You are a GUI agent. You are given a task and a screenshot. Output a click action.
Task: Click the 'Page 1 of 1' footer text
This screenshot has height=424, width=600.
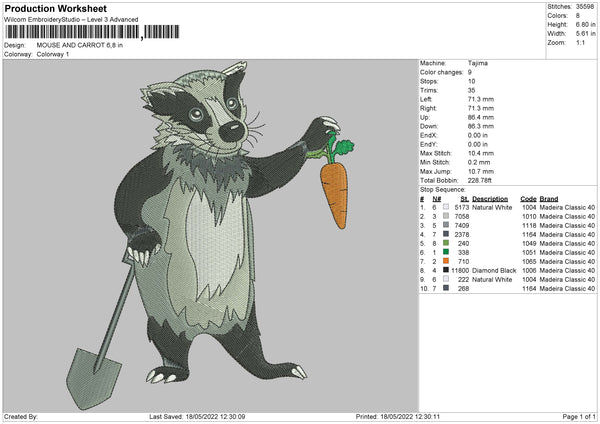(x=579, y=416)
